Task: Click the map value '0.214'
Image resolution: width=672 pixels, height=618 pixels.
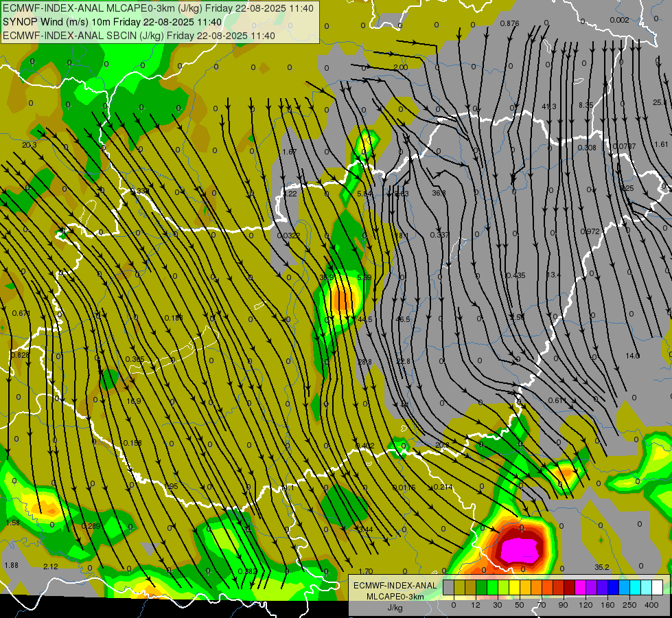Action: point(443,487)
